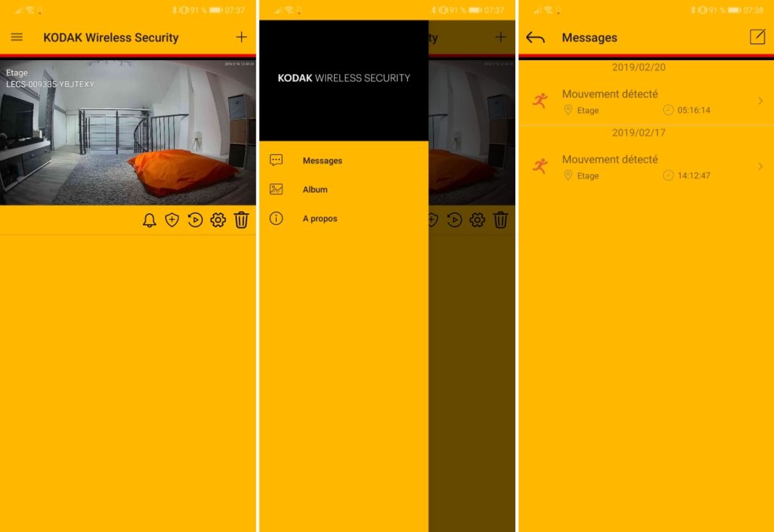The width and height of the screenshot is (774, 532).
Task: Tap the clock icon next to 14:12:47
Action: point(668,175)
